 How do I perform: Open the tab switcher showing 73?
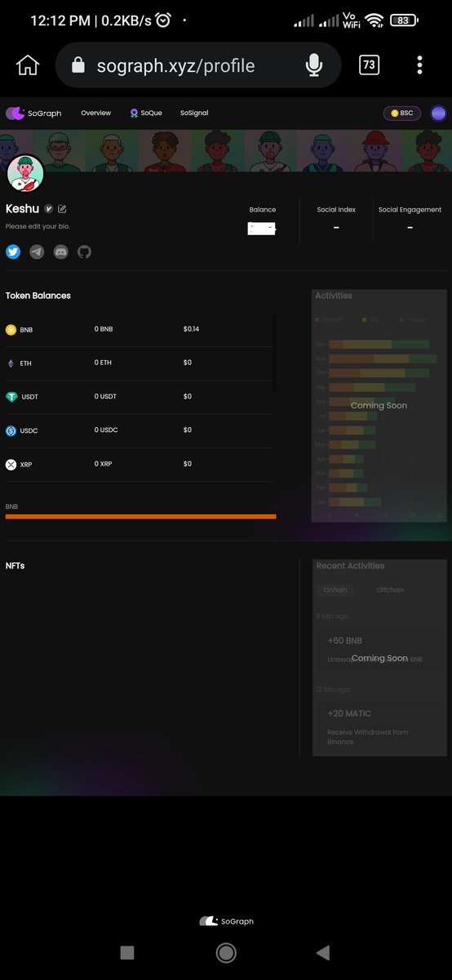point(369,65)
